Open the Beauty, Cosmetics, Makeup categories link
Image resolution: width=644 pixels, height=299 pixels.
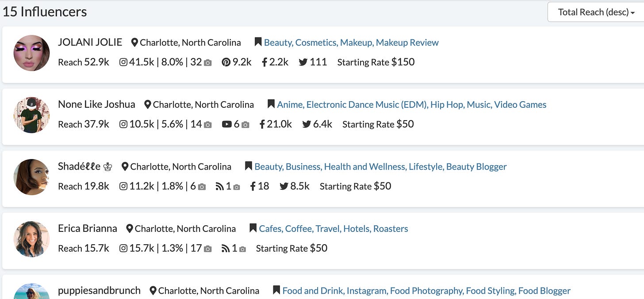point(351,42)
